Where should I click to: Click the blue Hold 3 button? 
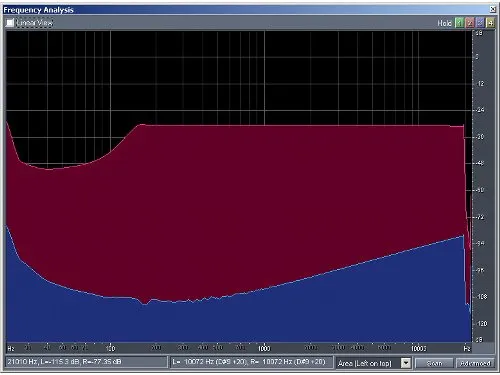point(480,23)
